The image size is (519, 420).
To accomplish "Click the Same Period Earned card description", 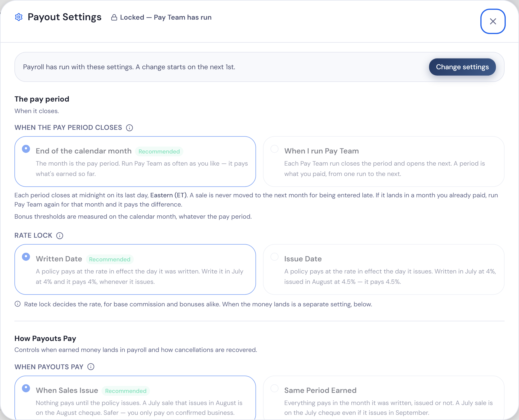I will (388, 408).
